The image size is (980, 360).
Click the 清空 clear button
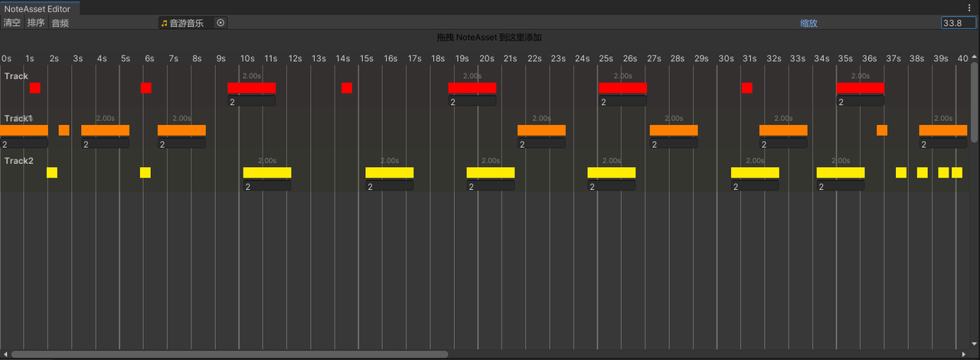click(12, 23)
